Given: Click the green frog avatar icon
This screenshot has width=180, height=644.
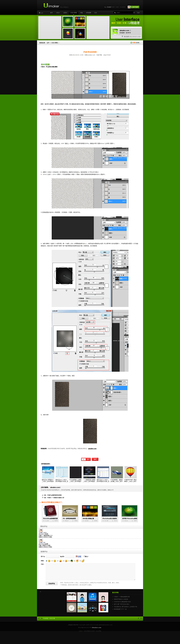Looking at the screenshot, I should (115, 32).
